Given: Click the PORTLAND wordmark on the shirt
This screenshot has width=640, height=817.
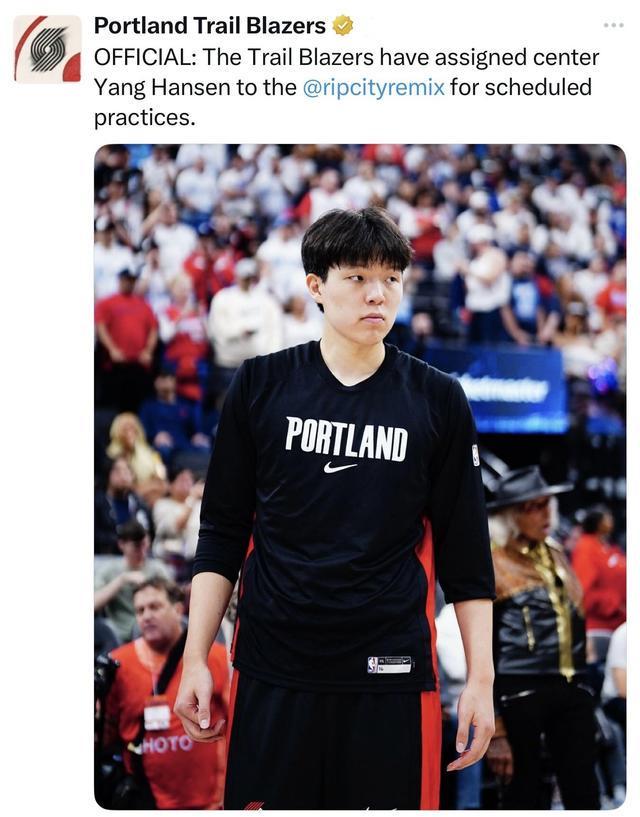Looking at the screenshot, I should click(346, 439).
